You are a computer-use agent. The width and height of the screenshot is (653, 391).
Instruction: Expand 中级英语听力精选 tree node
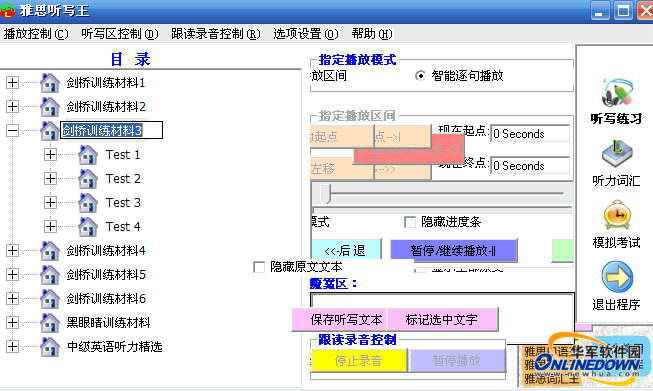click(12, 346)
